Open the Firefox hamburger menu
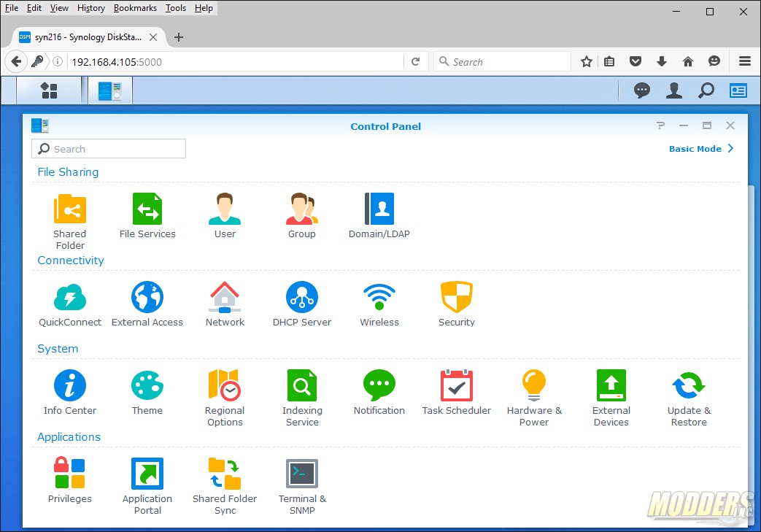The height and width of the screenshot is (532, 761). pos(745,61)
